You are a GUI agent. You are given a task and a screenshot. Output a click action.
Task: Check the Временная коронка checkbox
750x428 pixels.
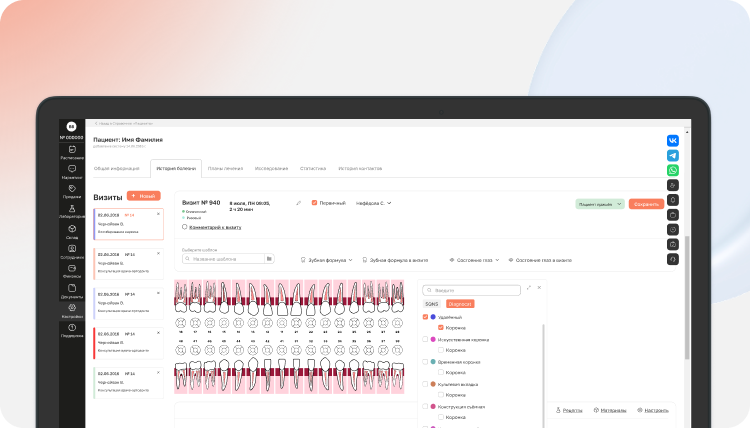point(425,362)
